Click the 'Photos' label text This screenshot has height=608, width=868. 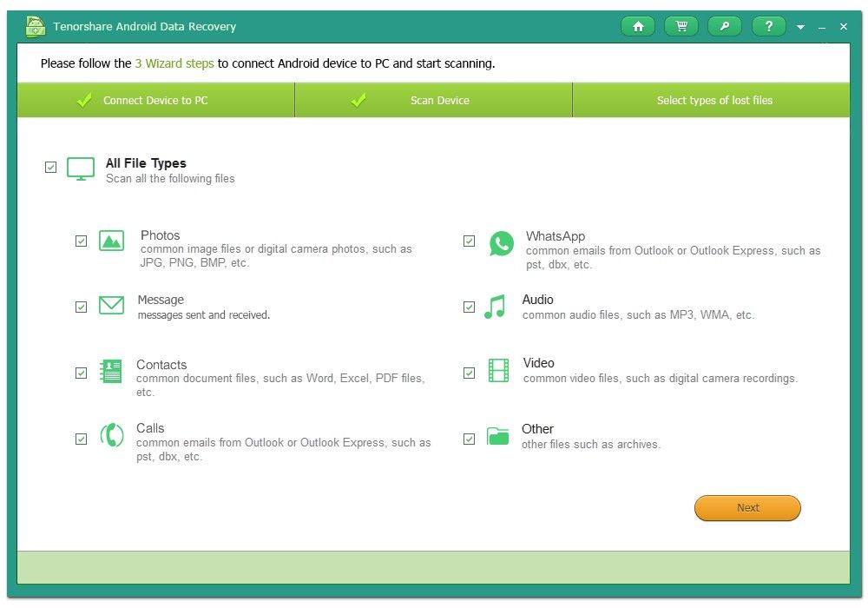tap(160, 235)
